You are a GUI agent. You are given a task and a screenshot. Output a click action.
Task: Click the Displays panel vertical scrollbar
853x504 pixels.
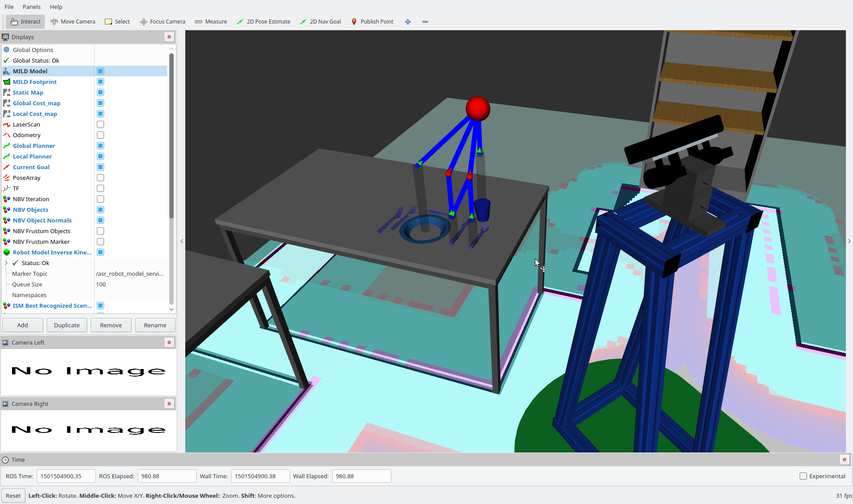[171, 133]
